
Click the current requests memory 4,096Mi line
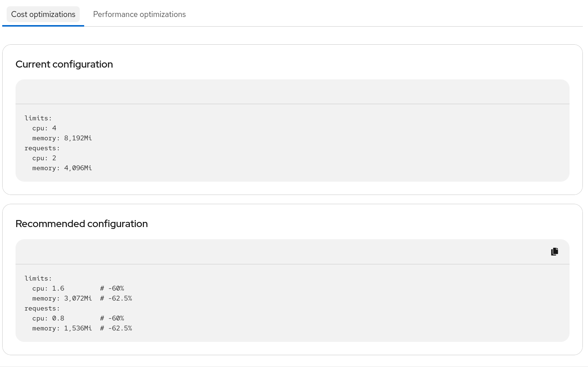coord(62,168)
